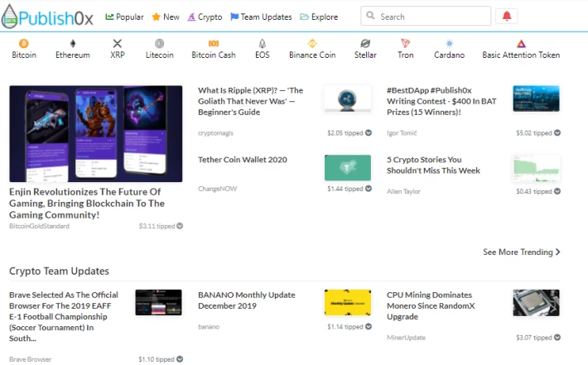588x365 pixels.
Task: Select the Tron icon
Action: point(405,44)
